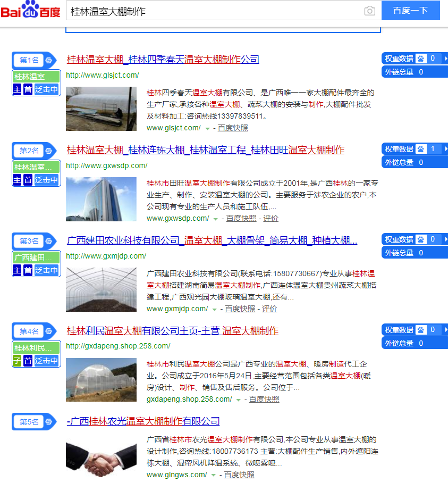Click refresh icon beside 第5名 badge
This screenshot has width=448, height=482.
click(49, 422)
